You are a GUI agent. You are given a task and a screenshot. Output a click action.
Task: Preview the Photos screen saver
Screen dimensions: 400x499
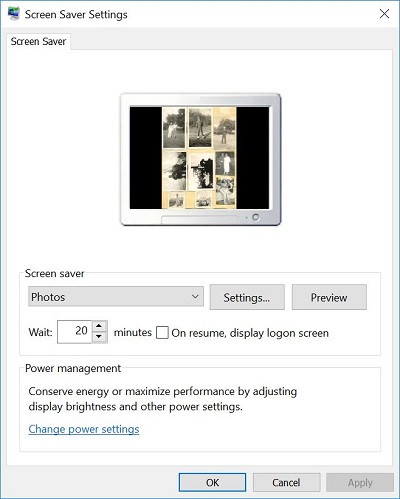(x=329, y=297)
